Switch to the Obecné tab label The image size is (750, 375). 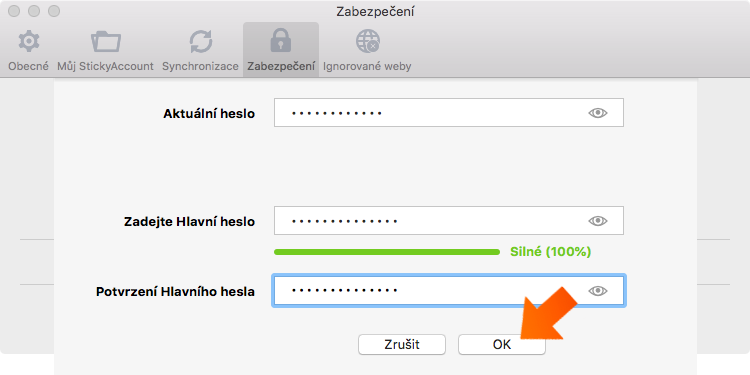(x=29, y=66)
